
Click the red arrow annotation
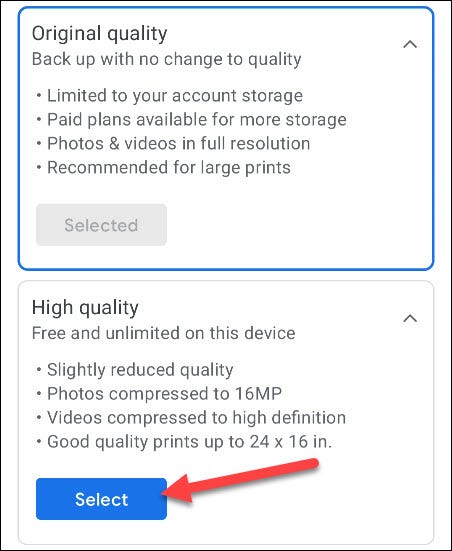click(x=240, y=479)
